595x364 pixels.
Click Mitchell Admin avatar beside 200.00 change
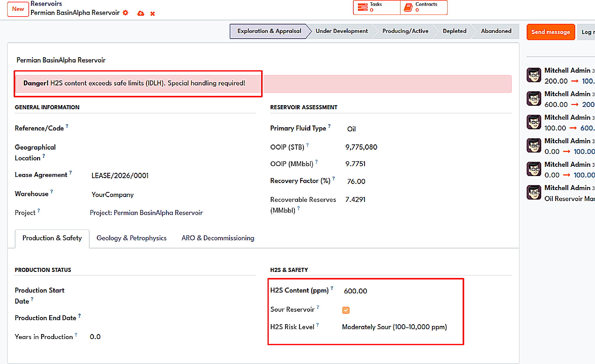pyautogui.click(x=534, y=75)
